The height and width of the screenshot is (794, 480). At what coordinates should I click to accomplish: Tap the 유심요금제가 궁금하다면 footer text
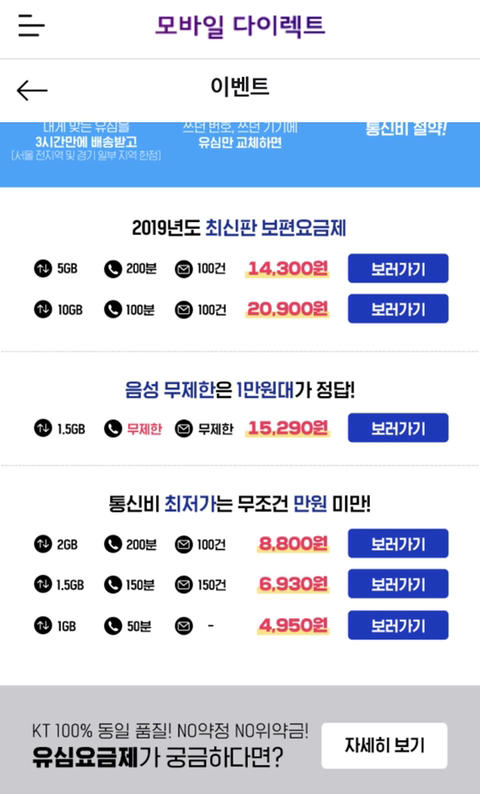(x=157, y=759)
